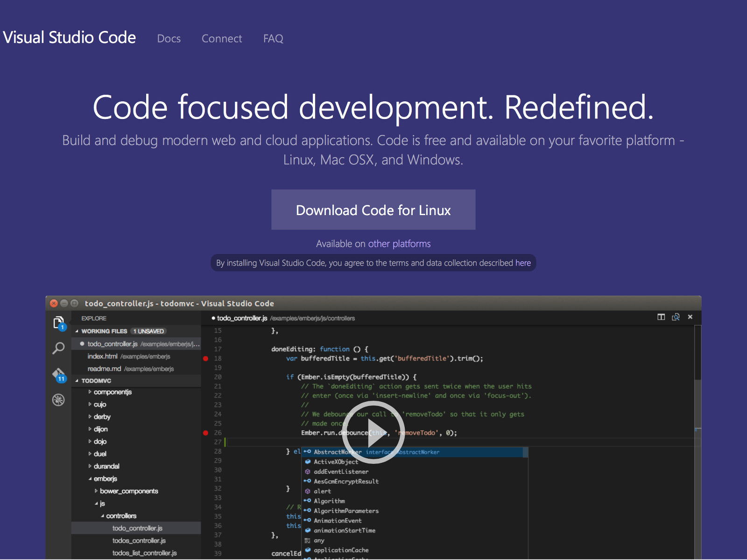
Task: Expand the derby folder
Action: click(x=90, y=416)
